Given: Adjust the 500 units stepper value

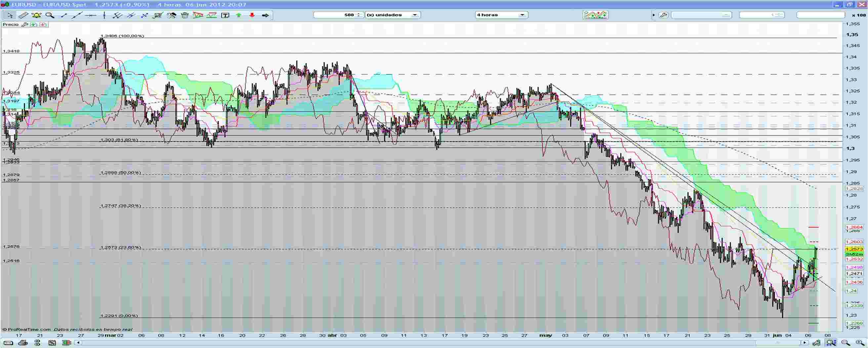Looking at the screenshot, I should [x=358, y=15].
